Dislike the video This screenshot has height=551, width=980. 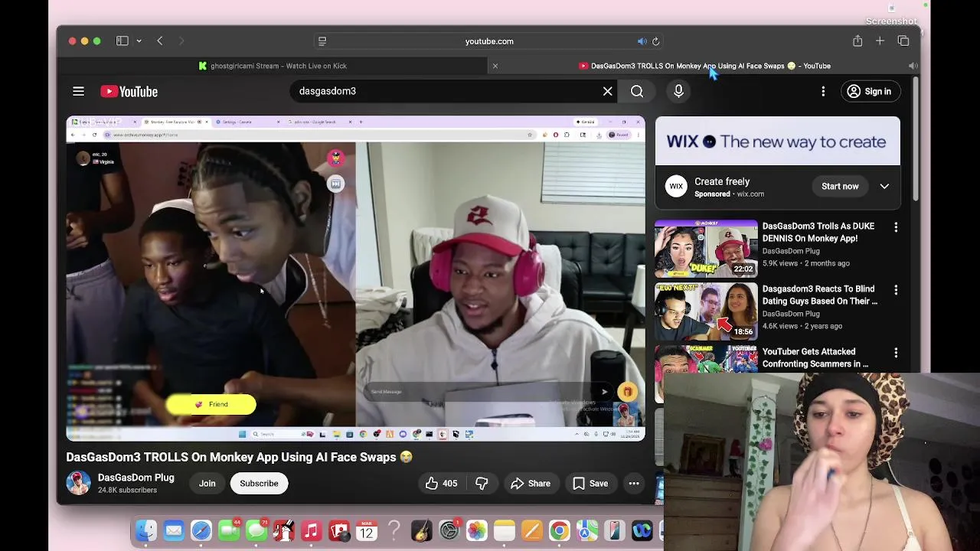(482, 484)
